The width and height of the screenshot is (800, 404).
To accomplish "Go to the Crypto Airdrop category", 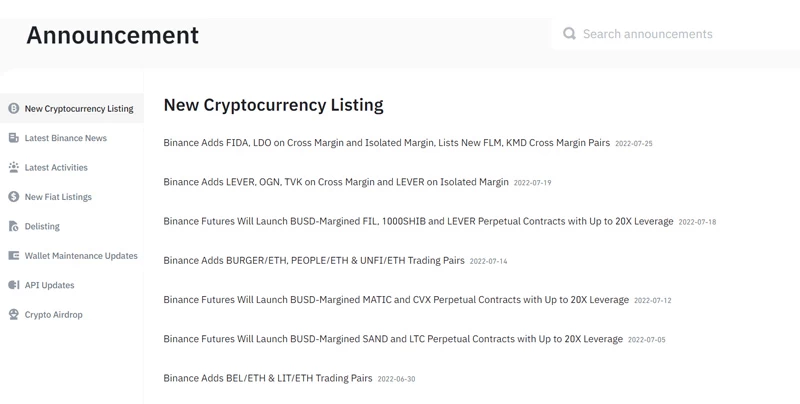I will (54, 315).
